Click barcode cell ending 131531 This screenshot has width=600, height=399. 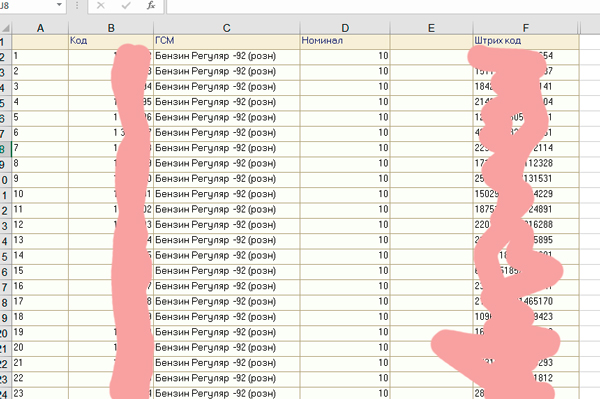coord(526,179)
